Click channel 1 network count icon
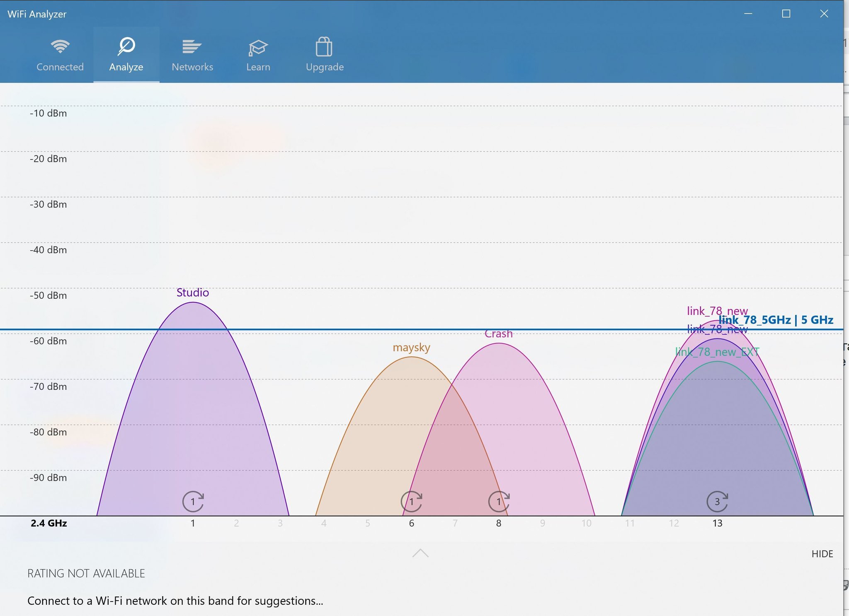849x616 pixels. (x=193, y=502)
